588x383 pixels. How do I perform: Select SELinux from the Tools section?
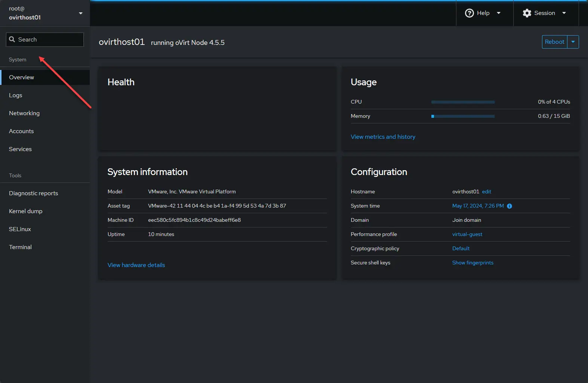point(20,229)
